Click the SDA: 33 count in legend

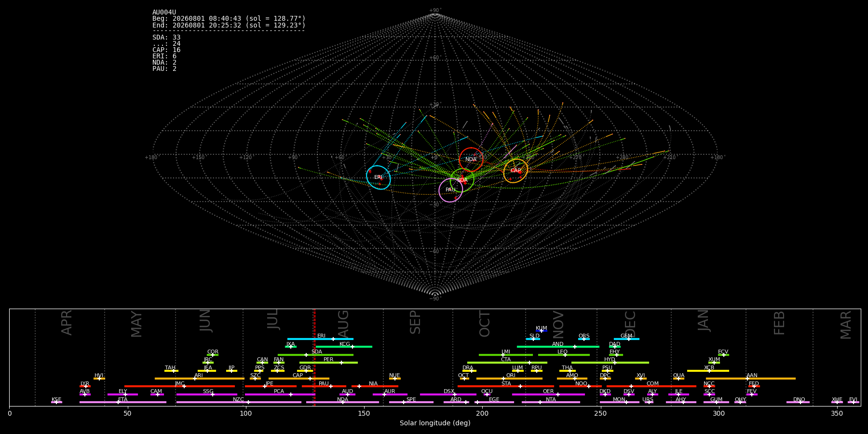pyautogui.click(x=166, y=38)
